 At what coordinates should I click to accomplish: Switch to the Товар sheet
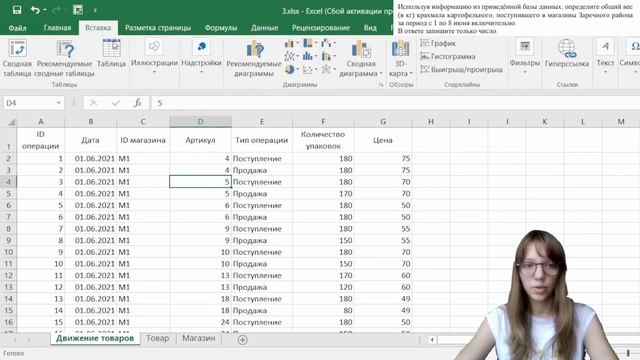tap(158, 338)
